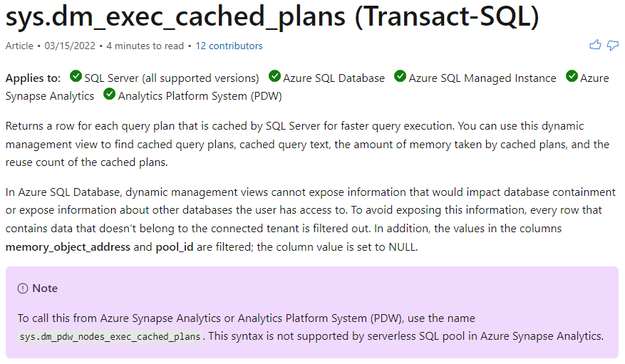Click the bold memory_object_address column name
Viewport: 625px width, 364px height.
(x=68, y=247)
